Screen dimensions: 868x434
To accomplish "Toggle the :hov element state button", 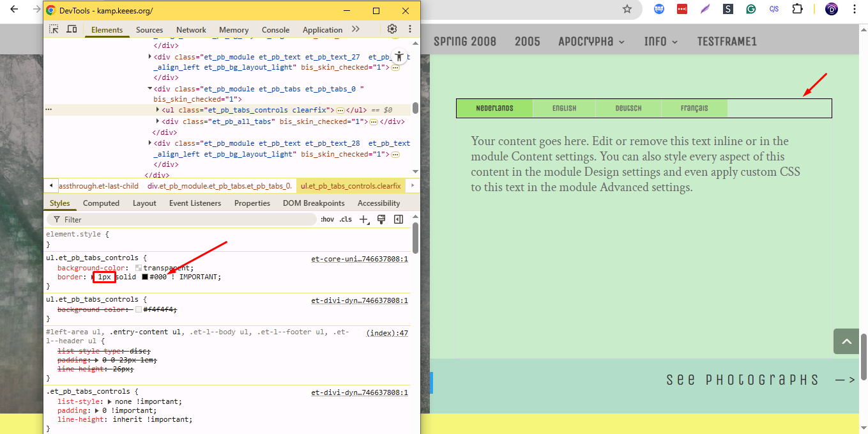I will pos(327,219).
